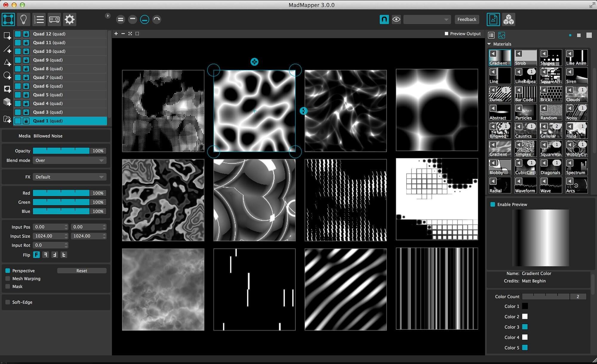Screen dimensions: 597x364
Task: Enable the Preview Output checkbox
Action: point(447,34)
